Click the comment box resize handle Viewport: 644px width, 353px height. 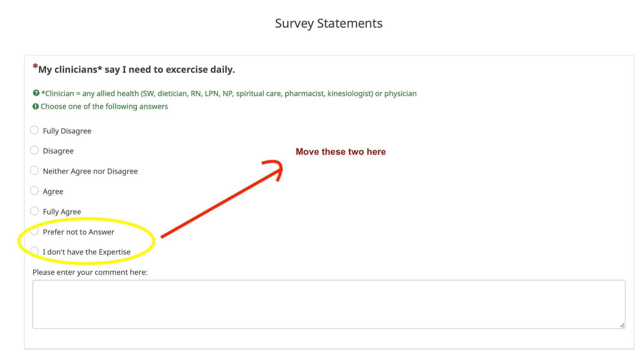click(x=622, y=325)
